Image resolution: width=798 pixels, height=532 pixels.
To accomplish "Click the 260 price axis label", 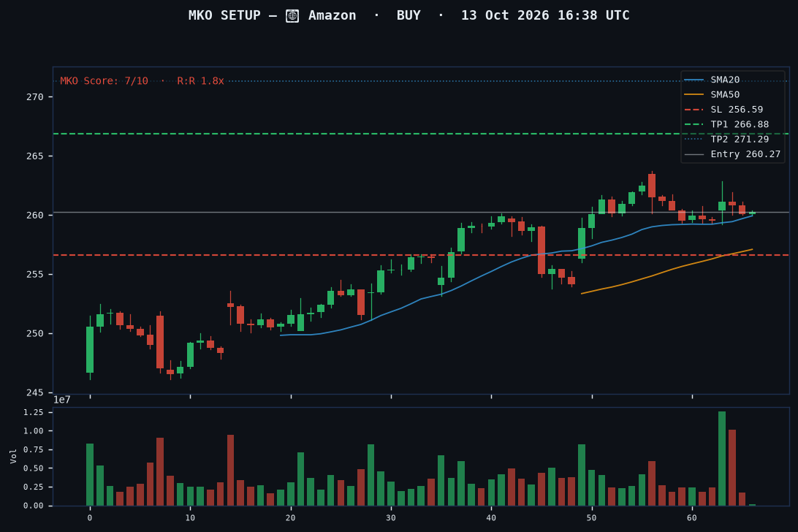I will pyautogui.click(x=34, y=216).
